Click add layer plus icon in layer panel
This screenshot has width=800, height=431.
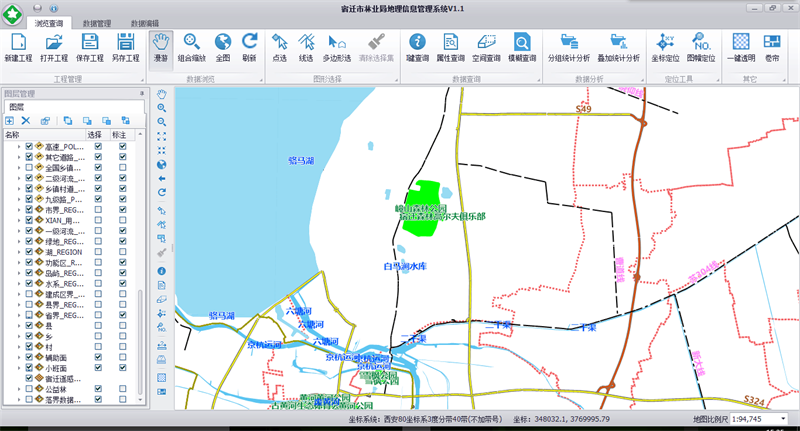pyautogui.click(x=9, y=121)
